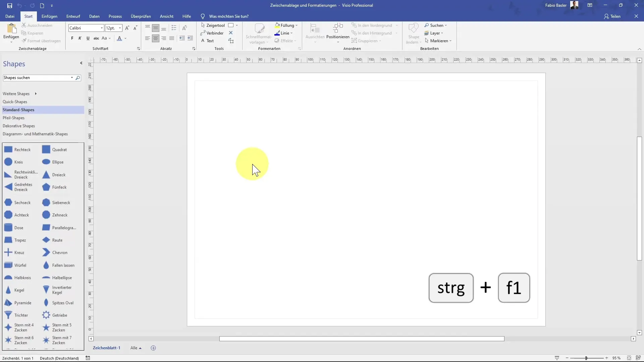Toggle italic formatting

tap(80, 38)
